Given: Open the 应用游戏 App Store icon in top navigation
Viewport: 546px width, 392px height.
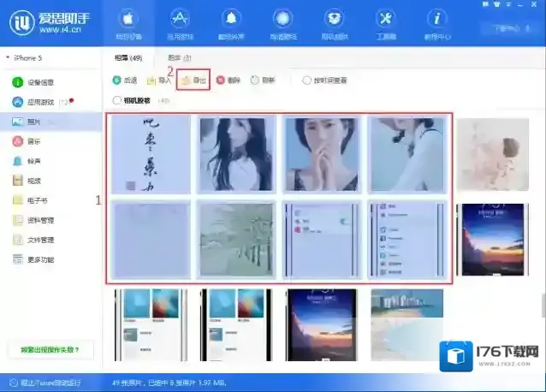Looking at the screenshot, I should (x=180, y=24).
